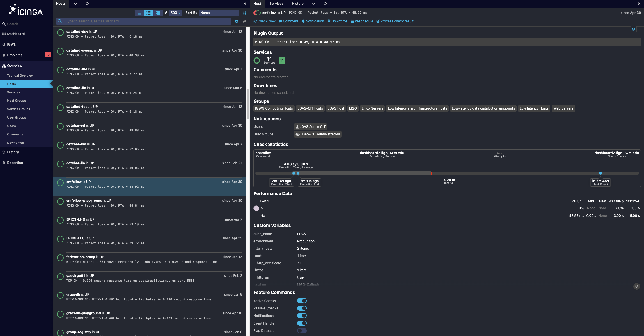Collapse the Overview sidebar section
The height and width of the screenshot is (336, 644).
click(15, 66)
